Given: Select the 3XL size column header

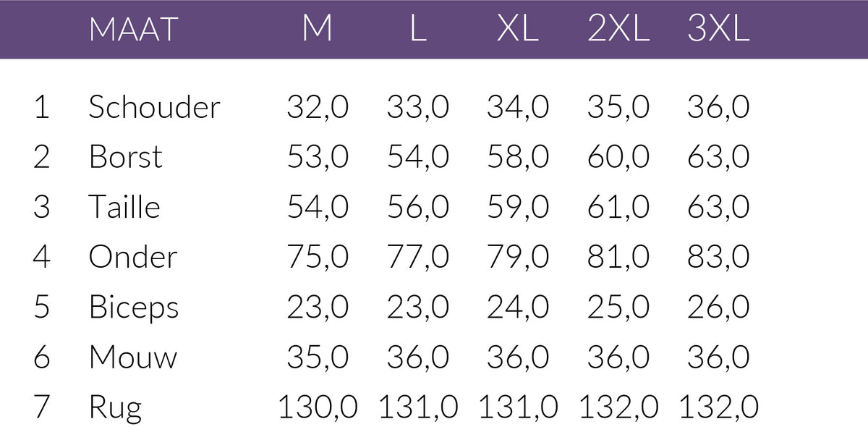Looking at the screenshot, I should (x=718, y=30).
